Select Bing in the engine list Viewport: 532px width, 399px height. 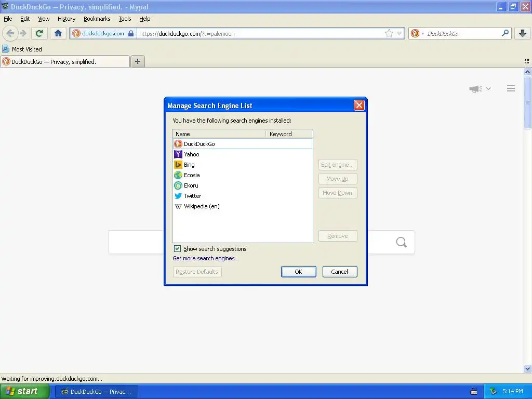[x=243, y=165]
